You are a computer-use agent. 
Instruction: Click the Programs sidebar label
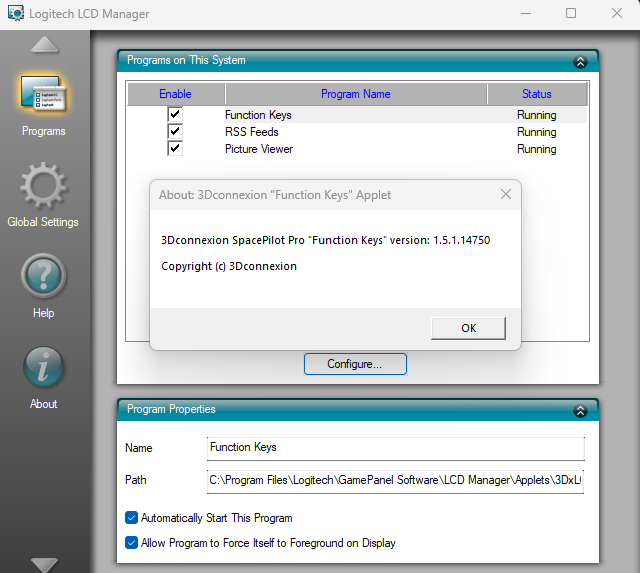coord(44,131)
